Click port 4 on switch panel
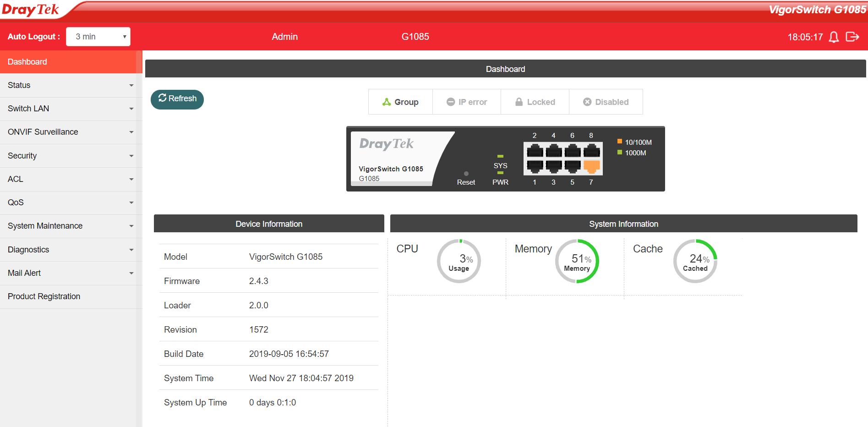Viewport: 868px width, 427px height. pyautogui.click(x=553, y=150)
